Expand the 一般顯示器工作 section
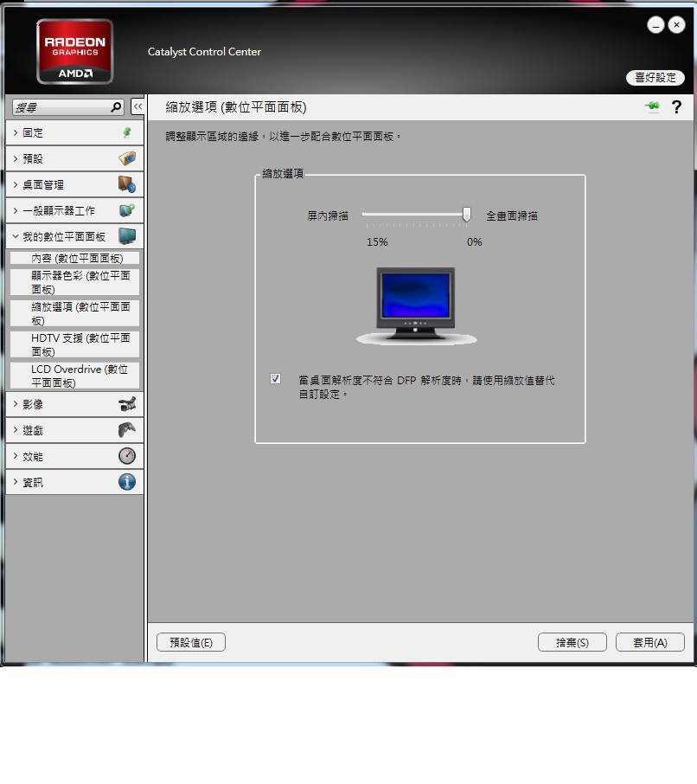The width and height of the screenshot is (697, 784). [16, 210]
